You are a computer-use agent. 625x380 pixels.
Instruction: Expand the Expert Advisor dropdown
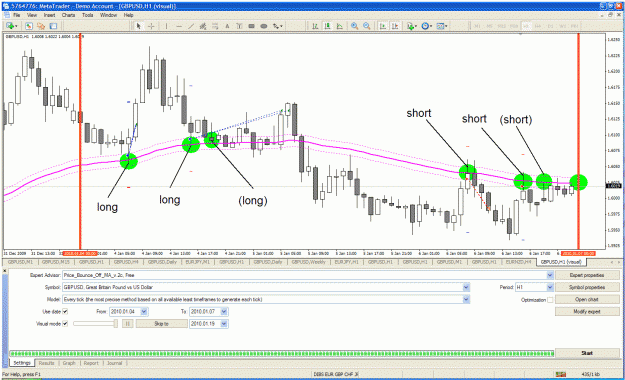550,275
